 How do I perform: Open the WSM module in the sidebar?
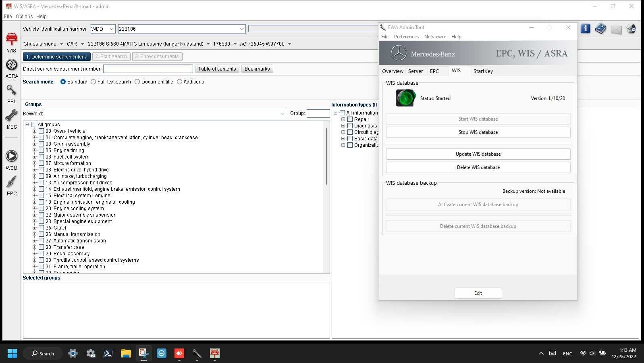pyautogui.click(x=11, y=160)
